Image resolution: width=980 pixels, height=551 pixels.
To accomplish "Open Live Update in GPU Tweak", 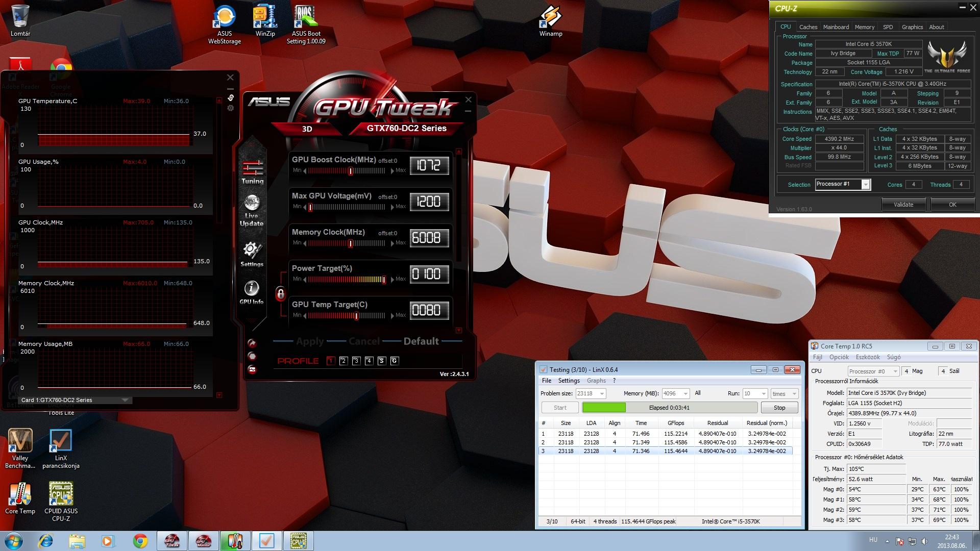I will (x=252, y=210).
